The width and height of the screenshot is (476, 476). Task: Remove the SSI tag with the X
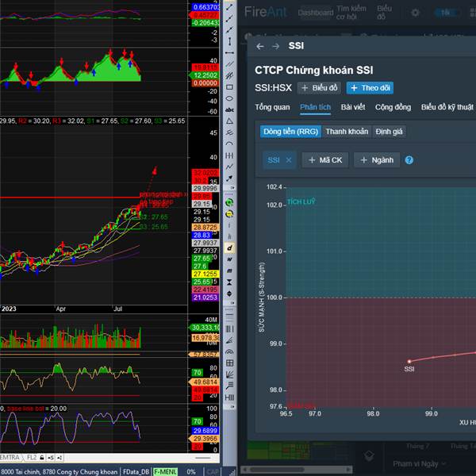pyautogui.click(x=289, y=160)
